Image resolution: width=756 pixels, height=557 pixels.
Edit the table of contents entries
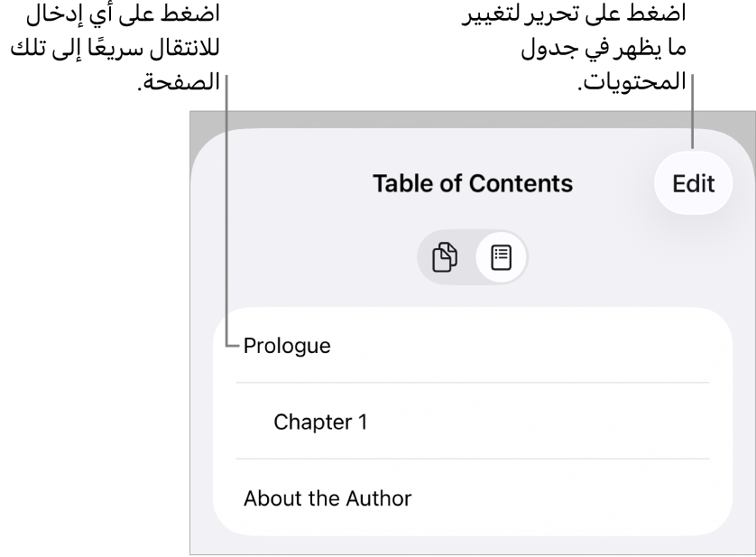693,183
